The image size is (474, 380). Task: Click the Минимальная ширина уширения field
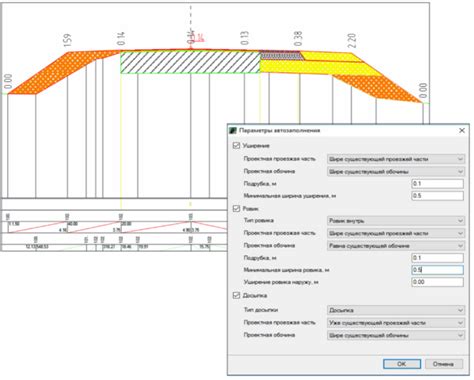point(437,196)
